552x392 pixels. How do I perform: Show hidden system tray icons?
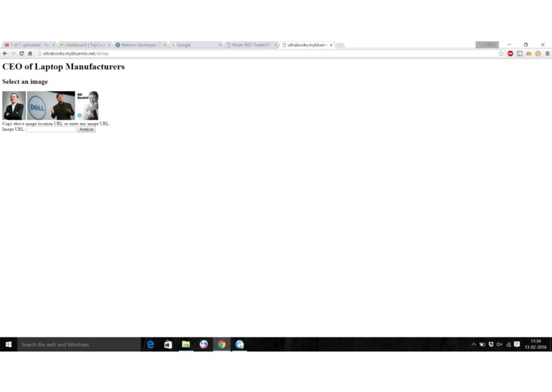(x=473, y=344)
